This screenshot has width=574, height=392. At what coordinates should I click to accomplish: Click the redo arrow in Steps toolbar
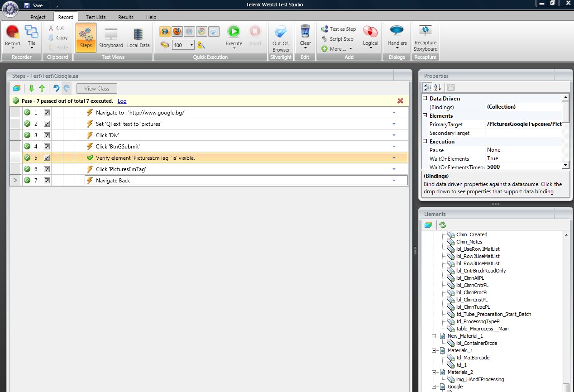tap(67, 88)
